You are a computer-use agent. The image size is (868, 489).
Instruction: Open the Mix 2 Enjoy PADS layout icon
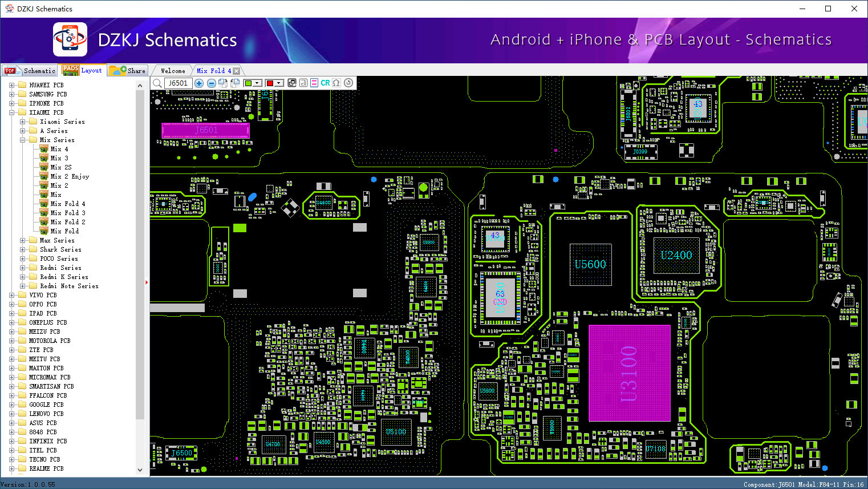[x=44, y=176]
